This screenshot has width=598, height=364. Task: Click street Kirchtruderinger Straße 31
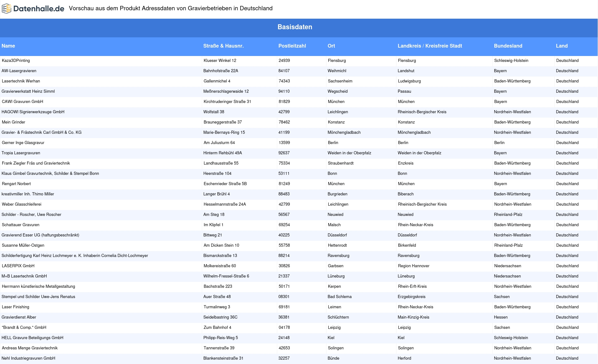[x=227, y=102]
